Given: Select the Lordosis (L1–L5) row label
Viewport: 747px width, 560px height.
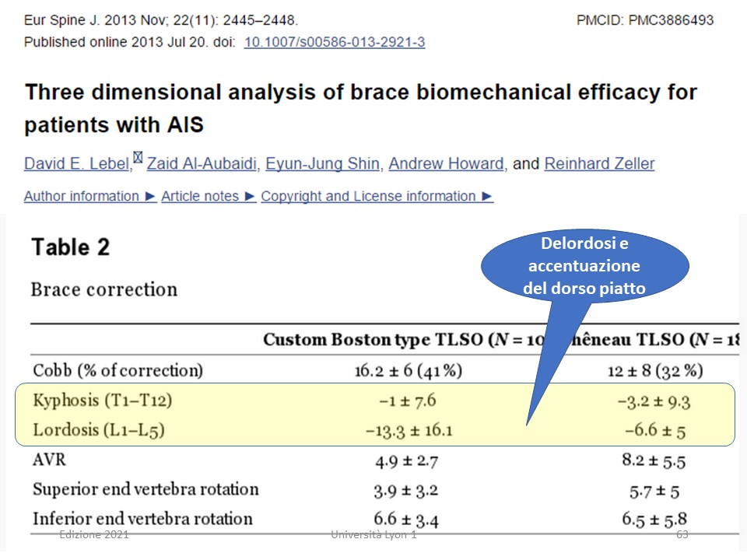Looking at the screenshot, I should click(x=99, y=430).
